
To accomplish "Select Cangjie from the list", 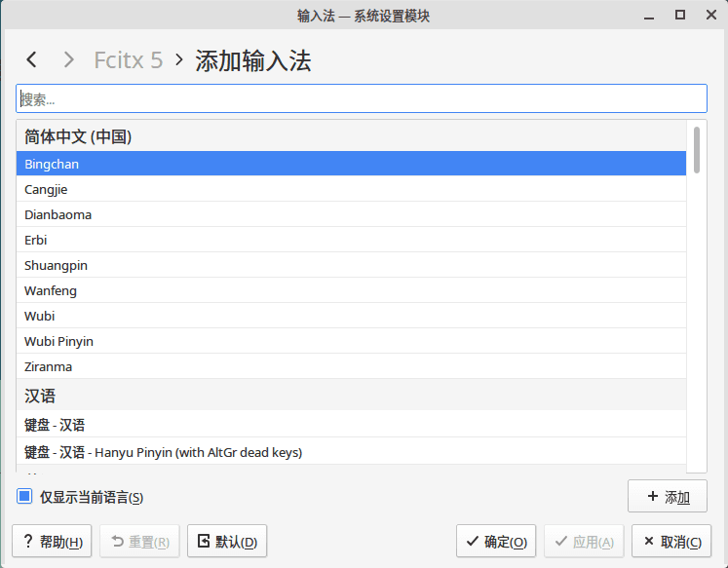I will tap(351, 189).
